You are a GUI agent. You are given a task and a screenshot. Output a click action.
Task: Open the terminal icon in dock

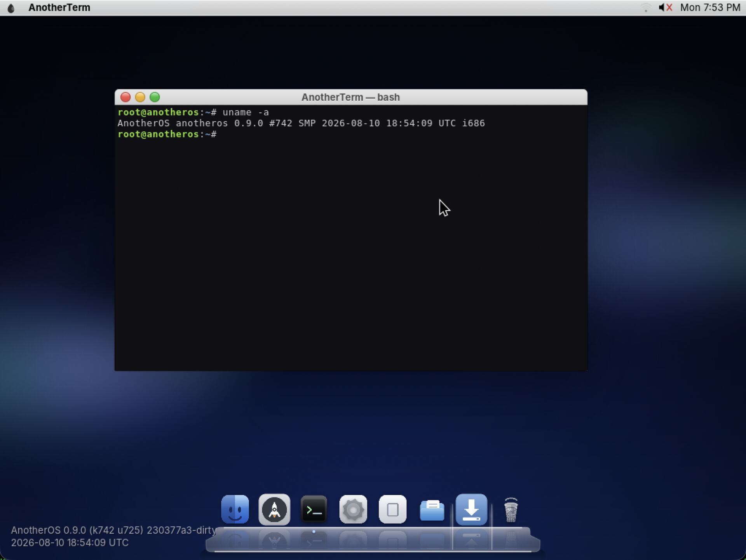tap(314, 509)
